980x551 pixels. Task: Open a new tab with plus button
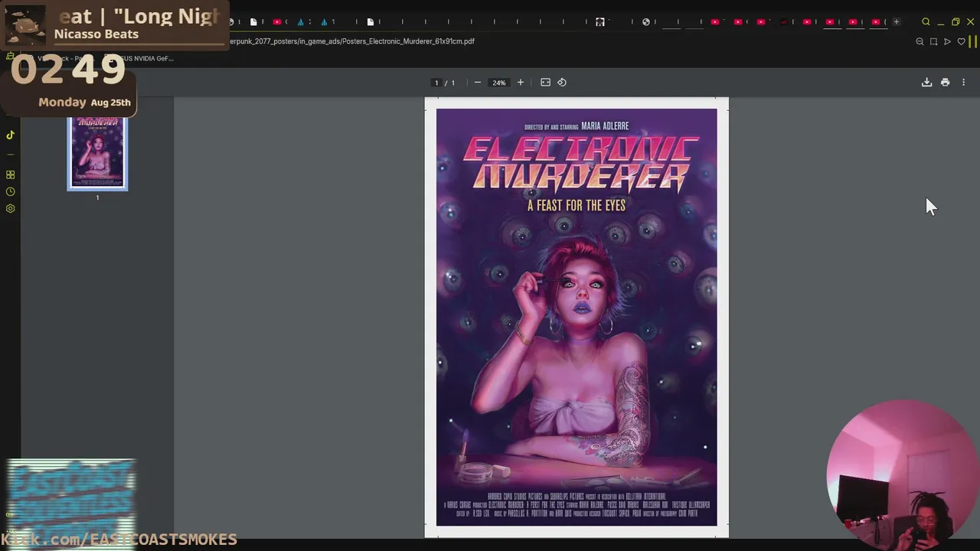coord(897,22)
